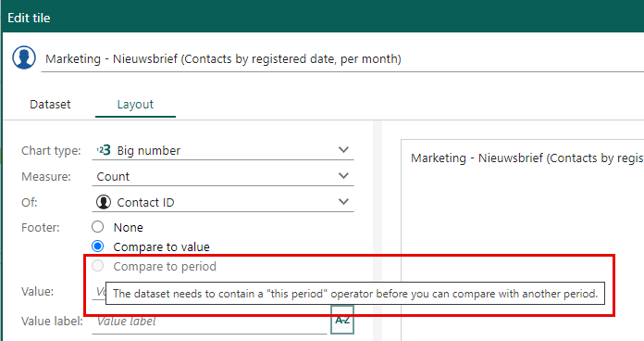Screen dimensions: 644x341
Task: Click the preview tile title text
Action: (x=527, y=158)
